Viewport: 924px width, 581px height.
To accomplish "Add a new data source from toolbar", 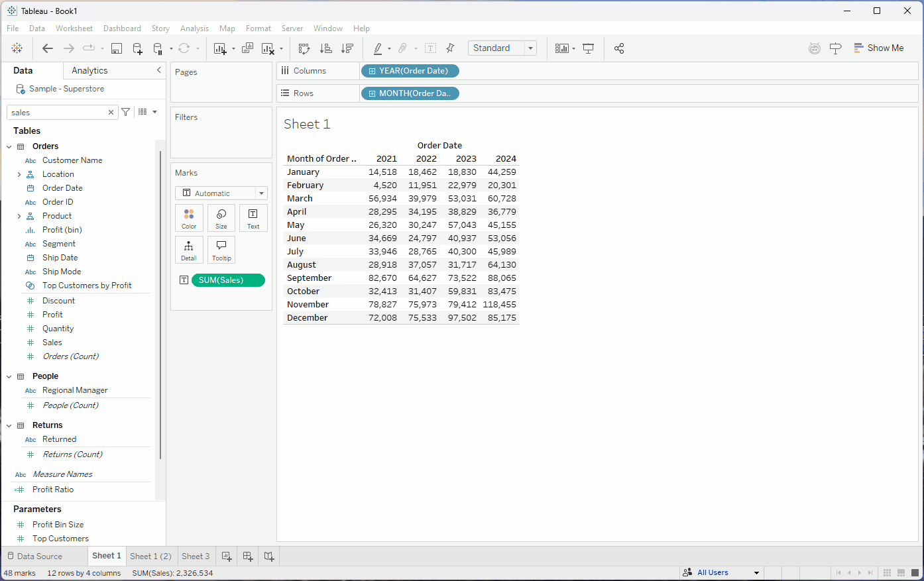I will [x=137, y=48].
